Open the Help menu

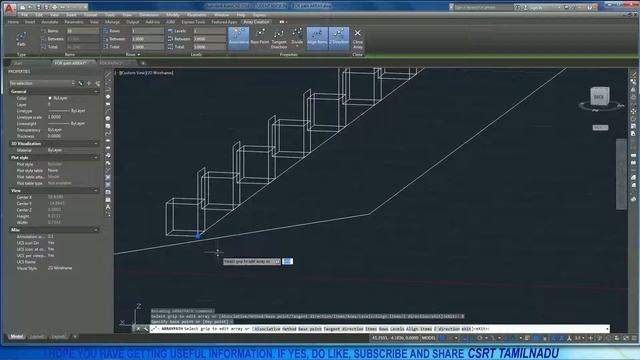pos(241,15)
